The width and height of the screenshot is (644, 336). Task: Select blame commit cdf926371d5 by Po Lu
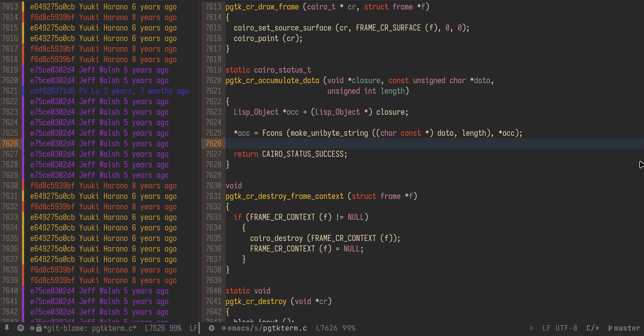52,91
